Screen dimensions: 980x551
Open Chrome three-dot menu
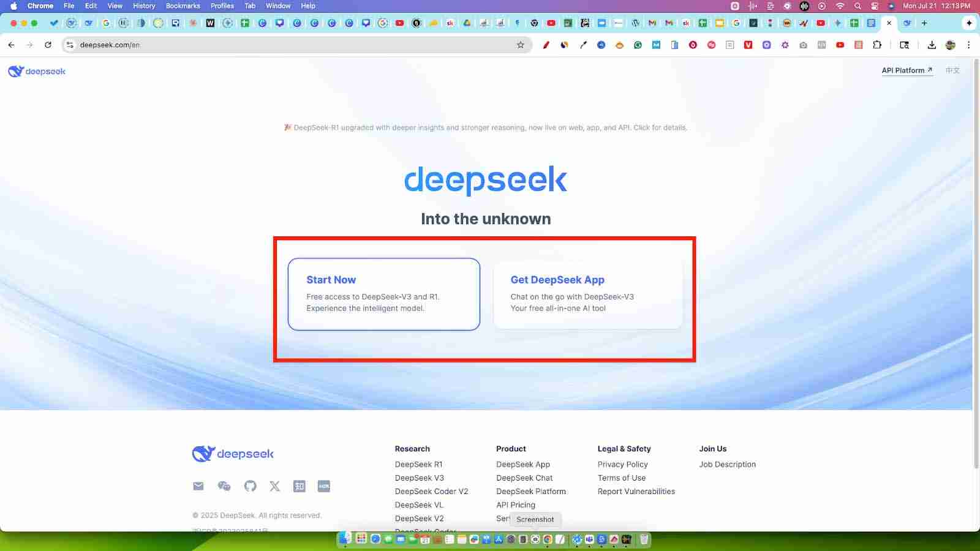968,45
